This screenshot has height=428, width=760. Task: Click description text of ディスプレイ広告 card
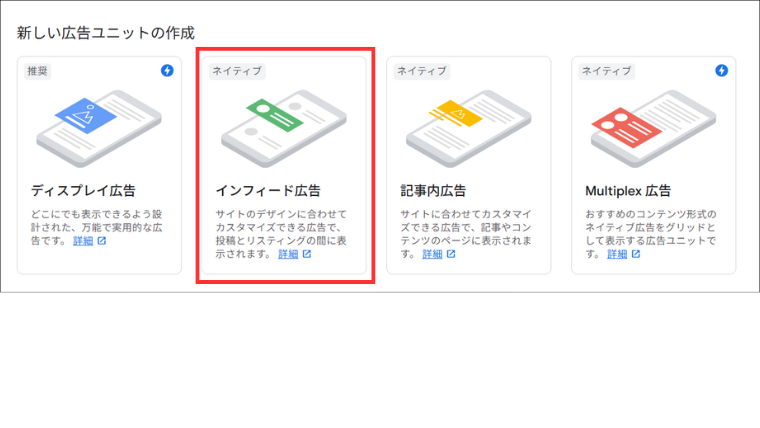click(97, 227)
